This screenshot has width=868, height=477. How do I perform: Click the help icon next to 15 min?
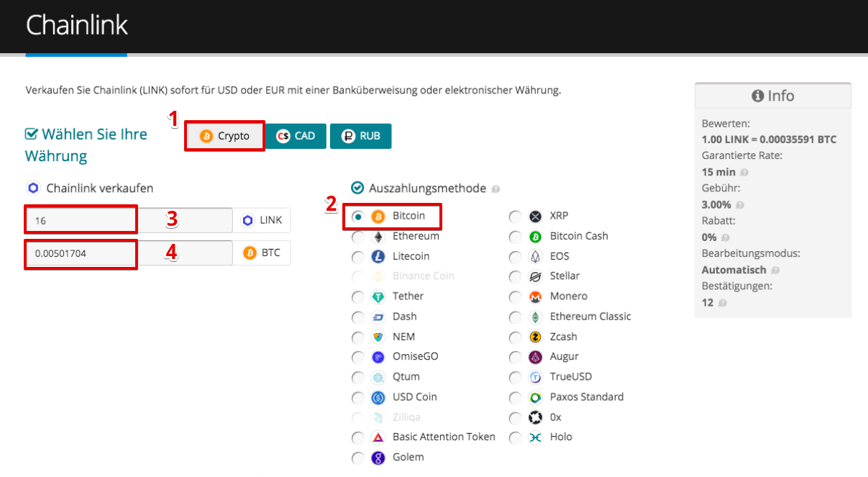point(744,173)
